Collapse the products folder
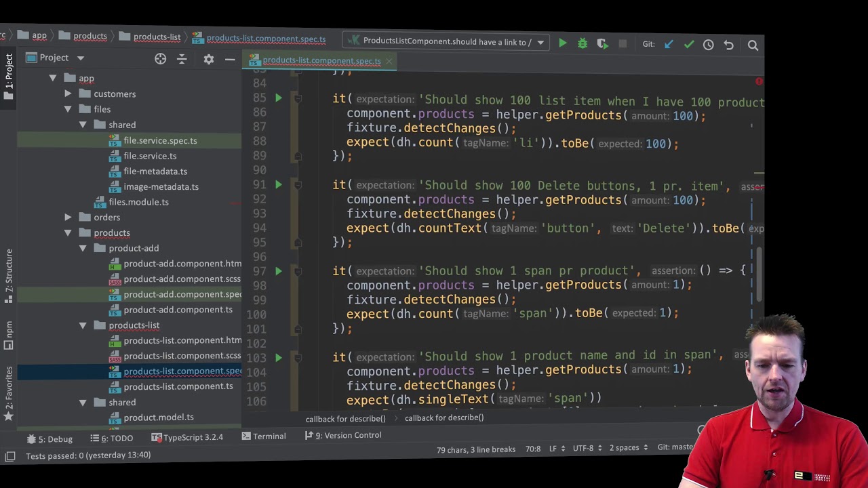The image size is (868, 488). [x=68, y=233]
